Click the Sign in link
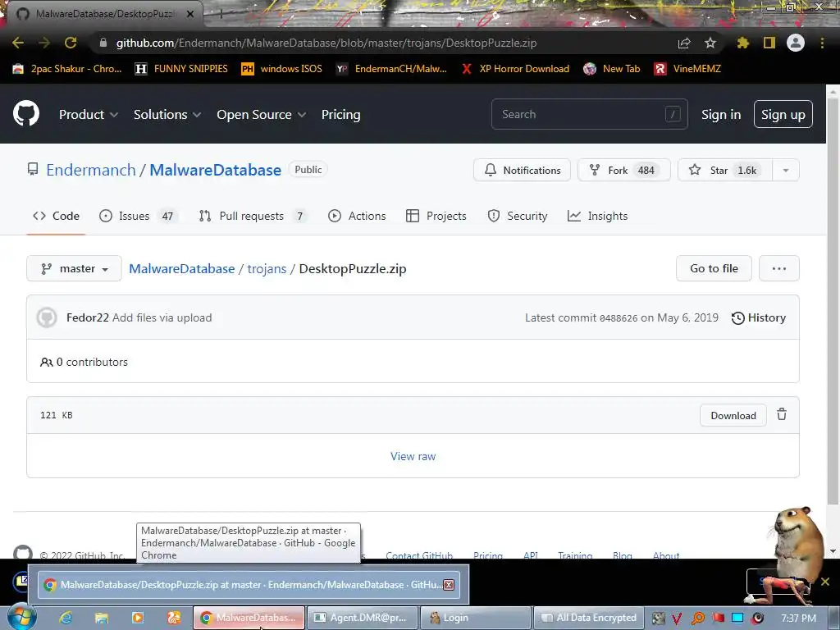Viewport: 840px width, 630px height. coord(720,115)
